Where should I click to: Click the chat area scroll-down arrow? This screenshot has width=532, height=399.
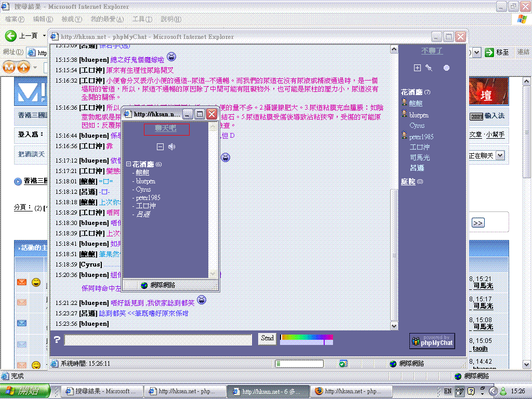click(x=394, y=326)
